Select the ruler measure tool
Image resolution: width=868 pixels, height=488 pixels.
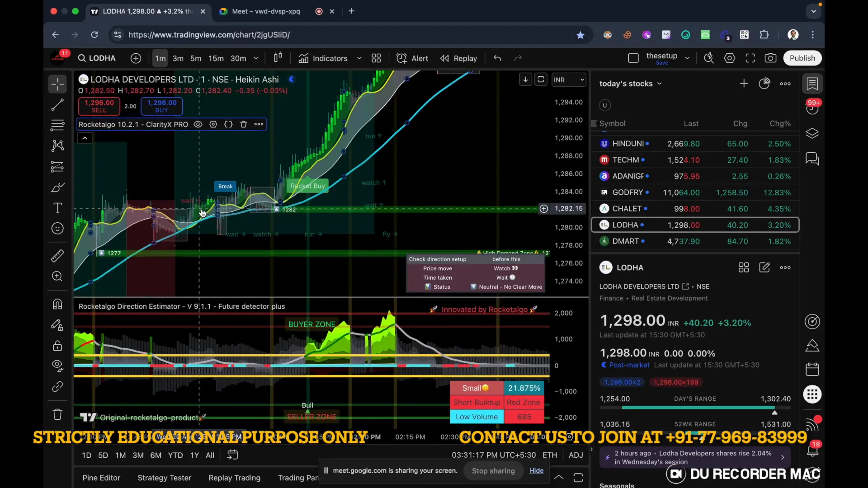pyautogui.click(x=57, y=256)
